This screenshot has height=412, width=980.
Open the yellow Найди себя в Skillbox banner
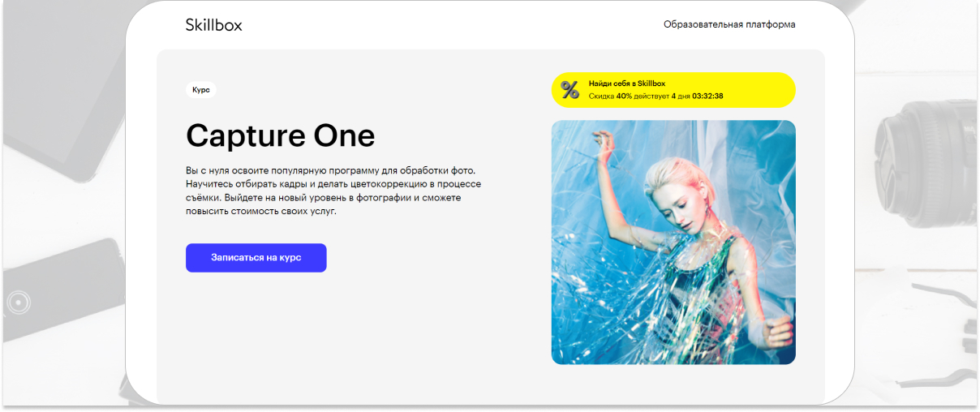pyautogui.click(x=673, y=90)
